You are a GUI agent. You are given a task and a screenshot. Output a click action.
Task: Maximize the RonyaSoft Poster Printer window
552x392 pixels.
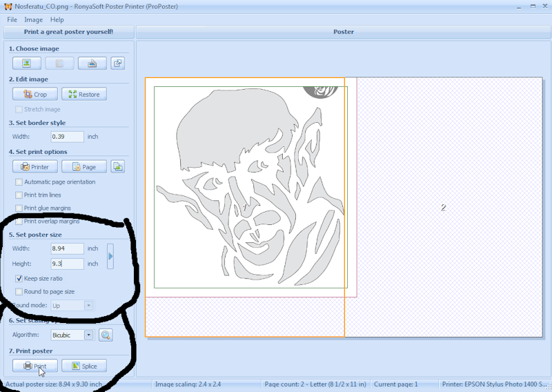533,6
